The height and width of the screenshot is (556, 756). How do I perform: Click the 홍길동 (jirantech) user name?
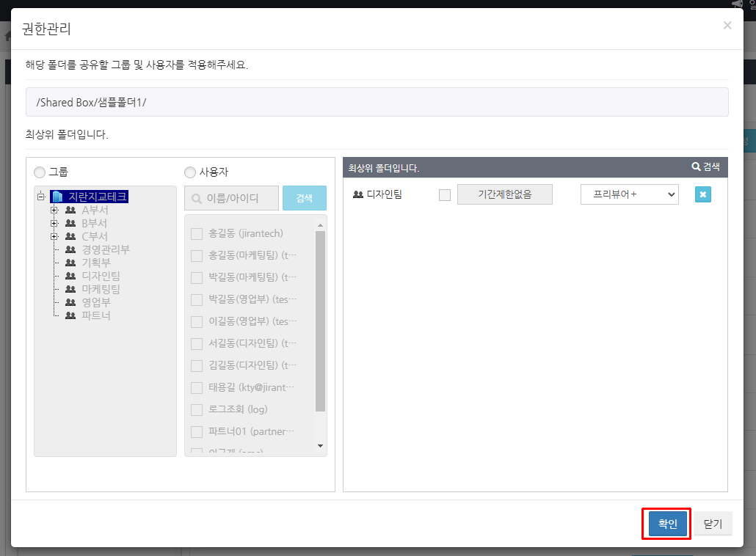[246, 234]
